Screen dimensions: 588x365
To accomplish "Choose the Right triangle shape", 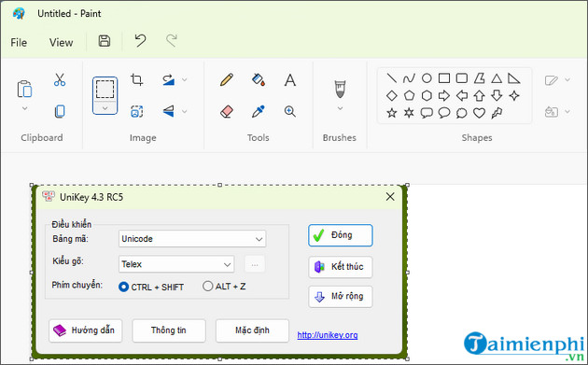I will point(513,78).
